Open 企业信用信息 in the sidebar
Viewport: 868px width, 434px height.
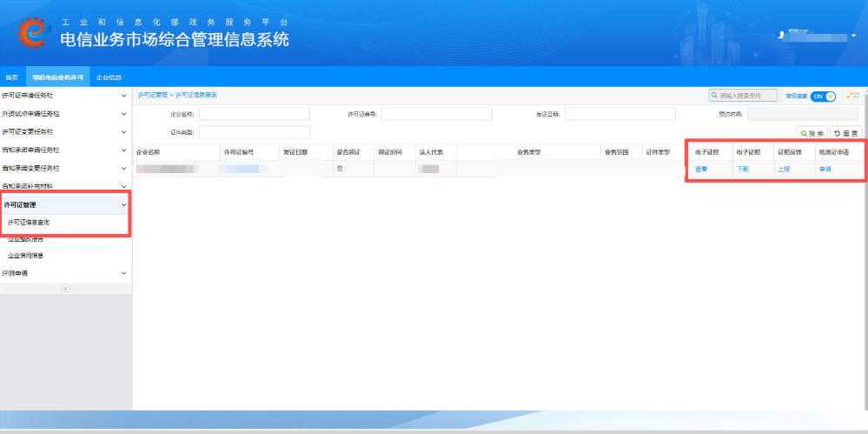tap(26, 256)
